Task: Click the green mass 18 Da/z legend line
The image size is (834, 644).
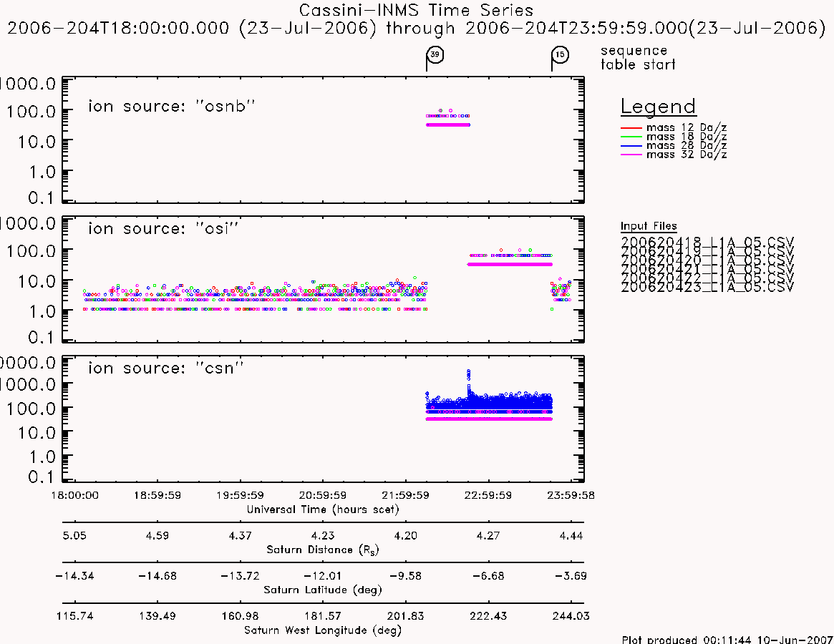Action: [631, 137]
